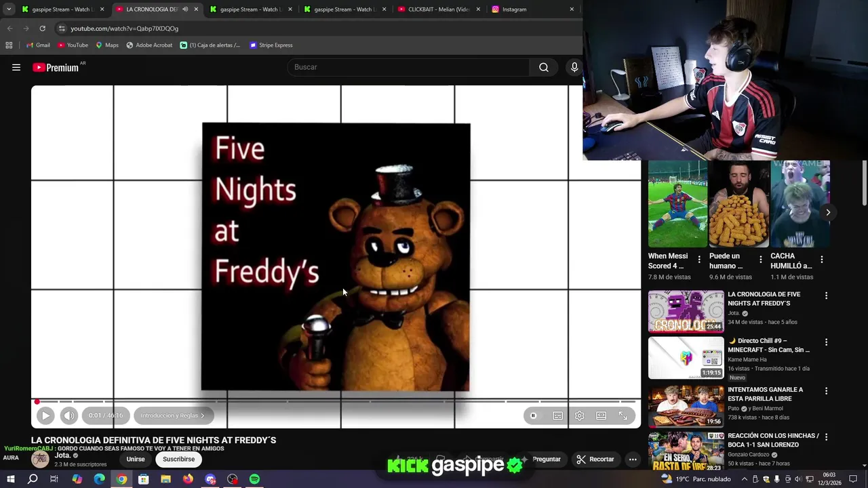Open the When Messi Scored short thumbnail
This screenshot has width=868, height=488.
pyautogui.click(x=677, y=204)
